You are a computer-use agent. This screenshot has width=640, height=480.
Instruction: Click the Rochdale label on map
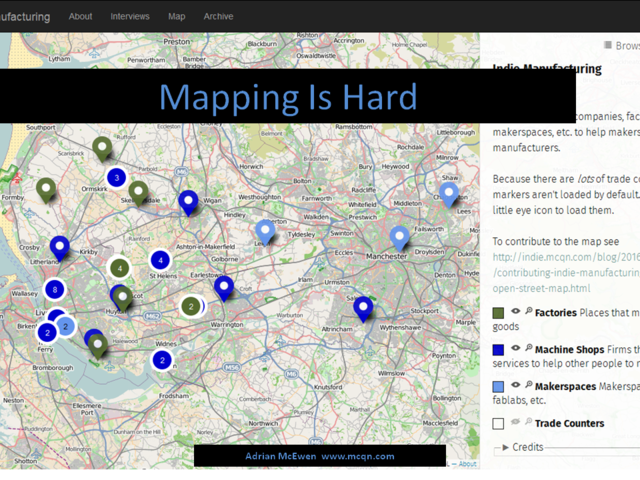point(411,147)
